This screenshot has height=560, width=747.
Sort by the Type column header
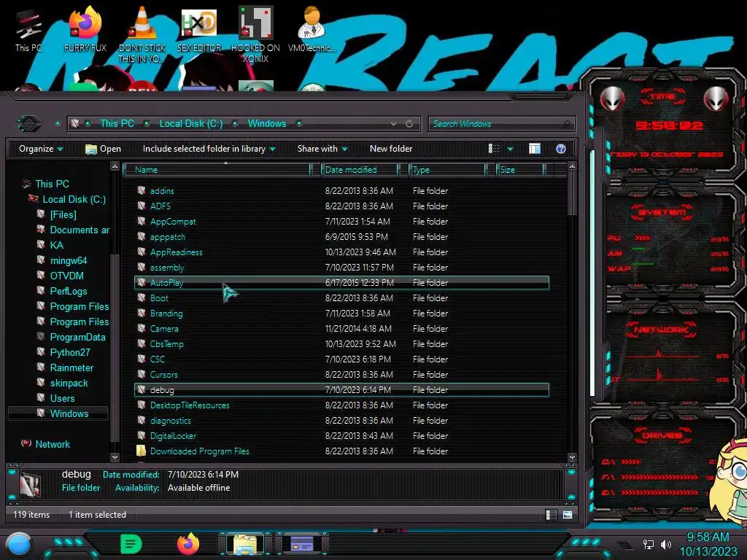[447, 170]
